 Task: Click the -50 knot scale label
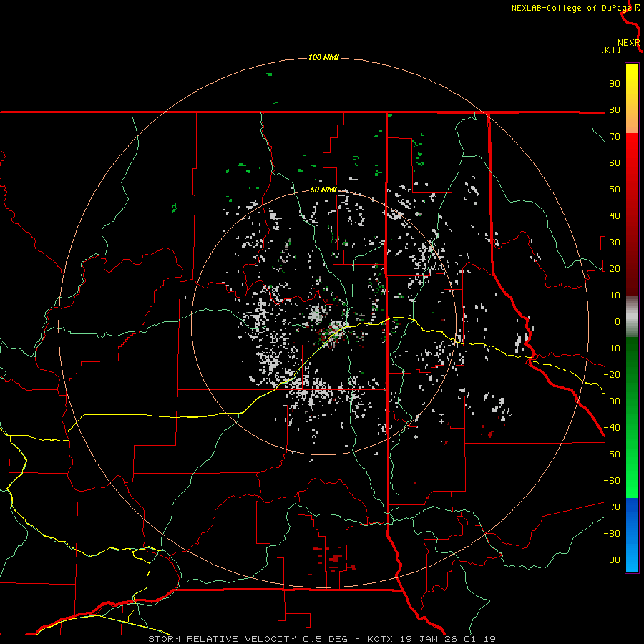(x=612, y=454)
